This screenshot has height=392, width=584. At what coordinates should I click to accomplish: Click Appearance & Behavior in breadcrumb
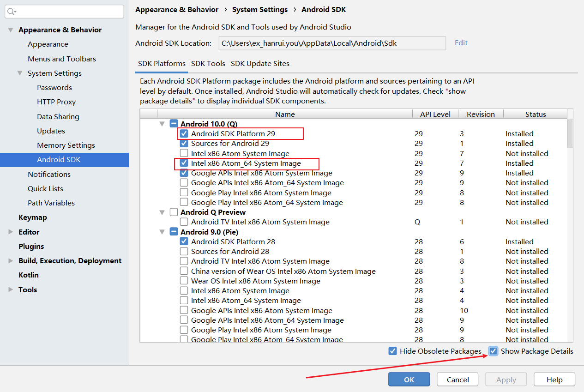177,10
